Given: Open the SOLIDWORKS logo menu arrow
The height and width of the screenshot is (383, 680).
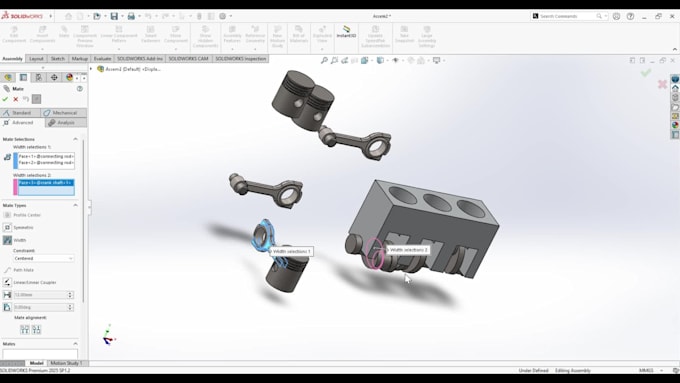Looking at the screenshot, I should pyautogui.click(x=50, y=16).
